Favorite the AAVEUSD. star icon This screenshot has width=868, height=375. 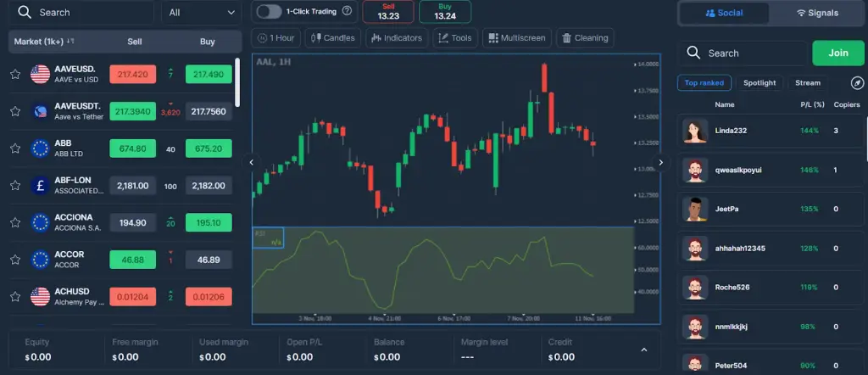tap(15, 74)
